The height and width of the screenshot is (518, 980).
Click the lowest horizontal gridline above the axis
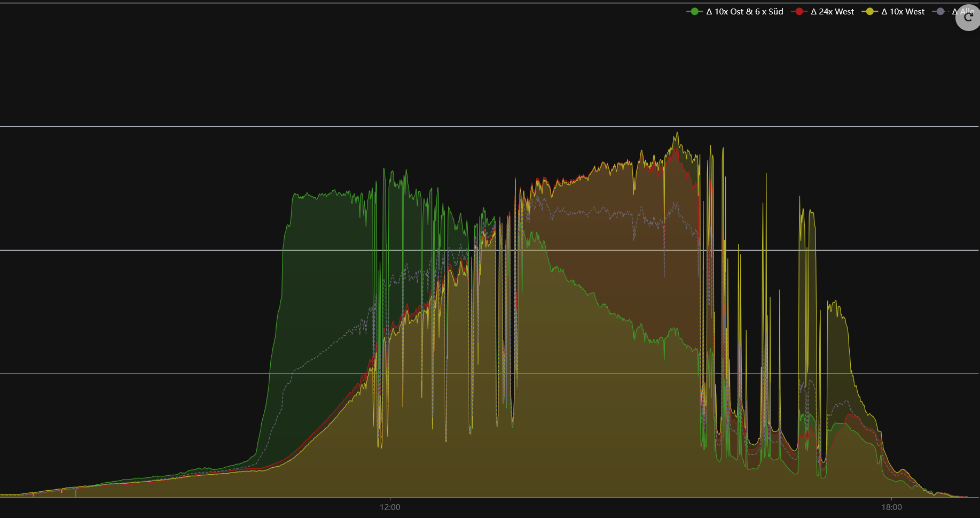click(160, 374)
